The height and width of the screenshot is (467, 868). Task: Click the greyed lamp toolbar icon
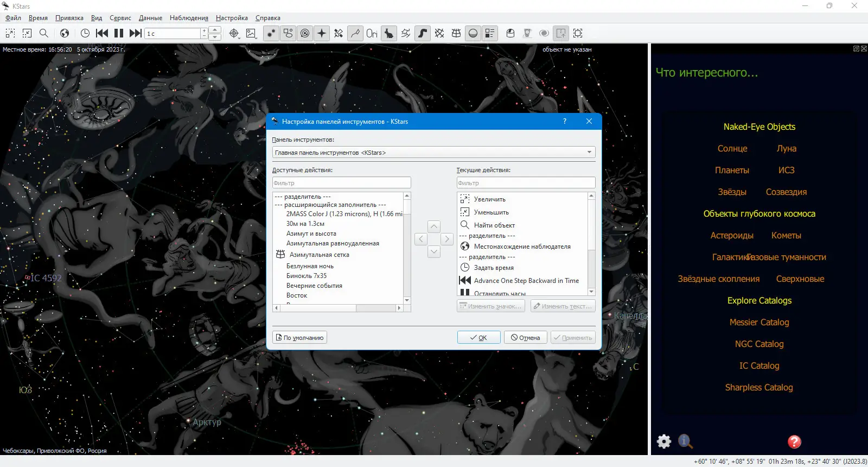pyautogui.click(x=527, y=33)
